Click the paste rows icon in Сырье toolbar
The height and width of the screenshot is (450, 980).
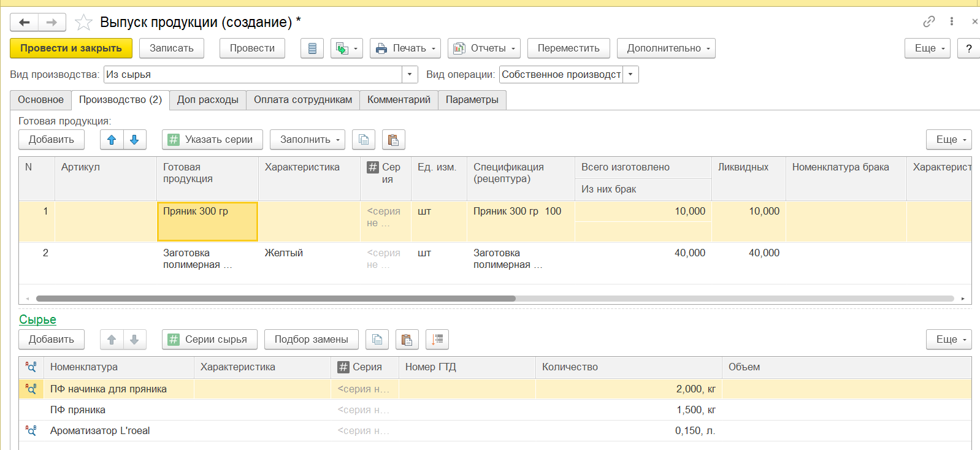[407, 340]
